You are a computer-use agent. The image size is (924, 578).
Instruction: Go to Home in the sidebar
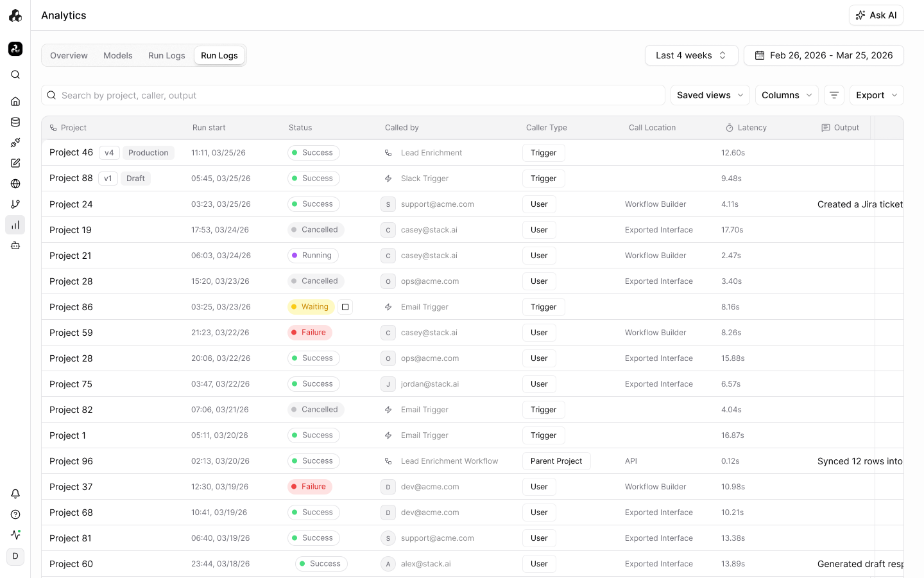(x=15, y=101)
